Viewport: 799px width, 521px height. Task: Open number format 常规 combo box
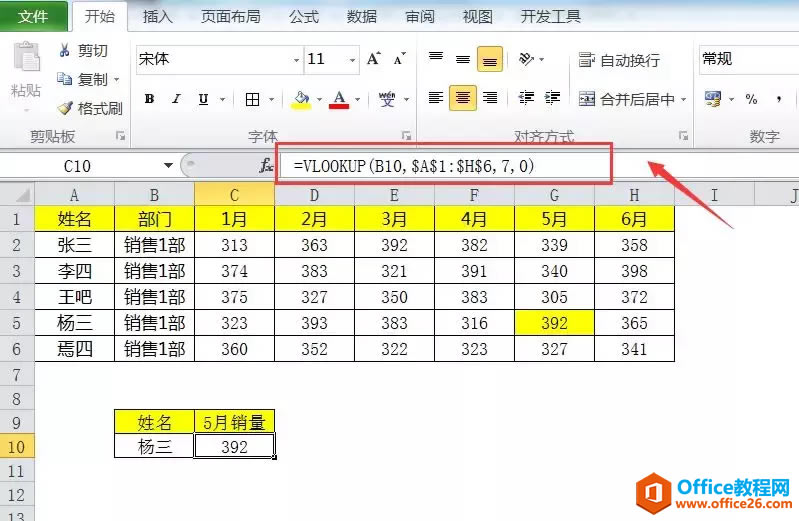[749, 59]
